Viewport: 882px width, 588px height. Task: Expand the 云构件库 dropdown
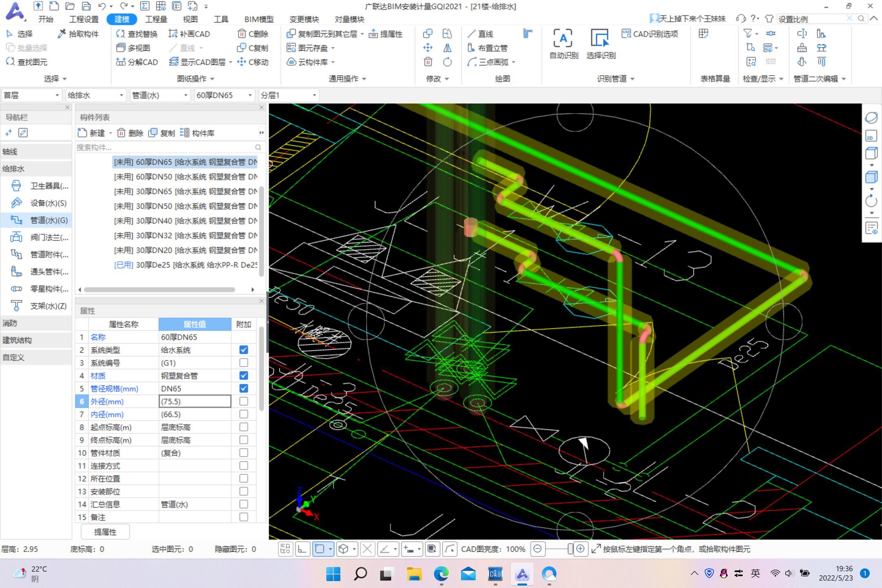333,62
